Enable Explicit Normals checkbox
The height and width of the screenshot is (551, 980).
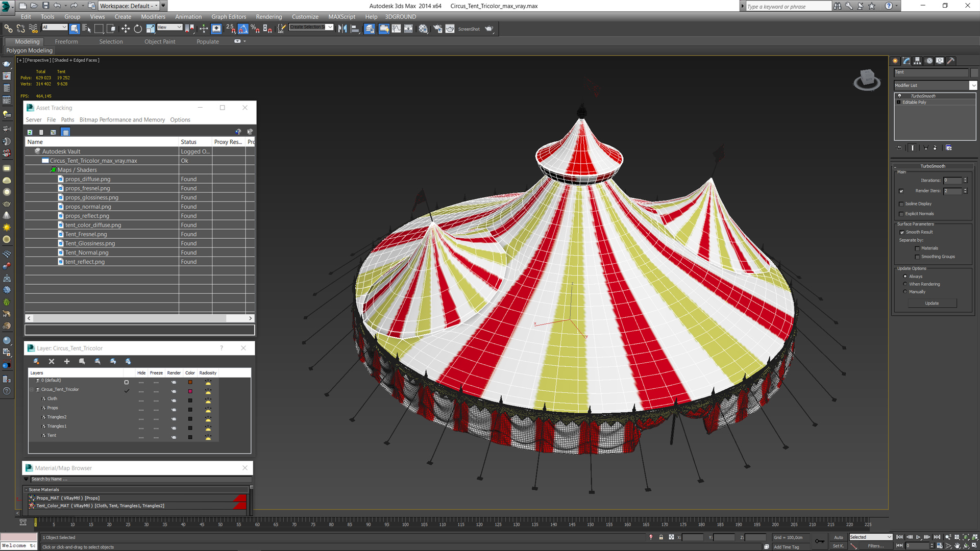(x=901, y=214)
